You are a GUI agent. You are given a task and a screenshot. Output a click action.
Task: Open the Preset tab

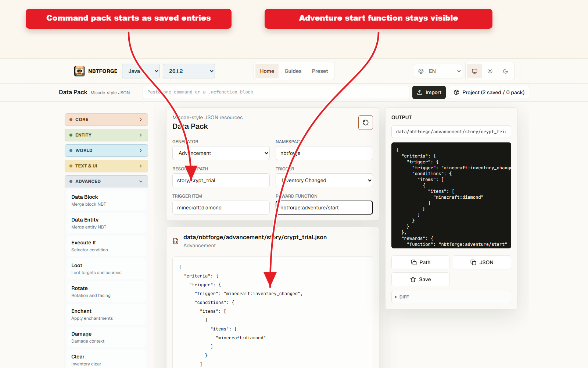pyautogui.click(x=320, y=71)
